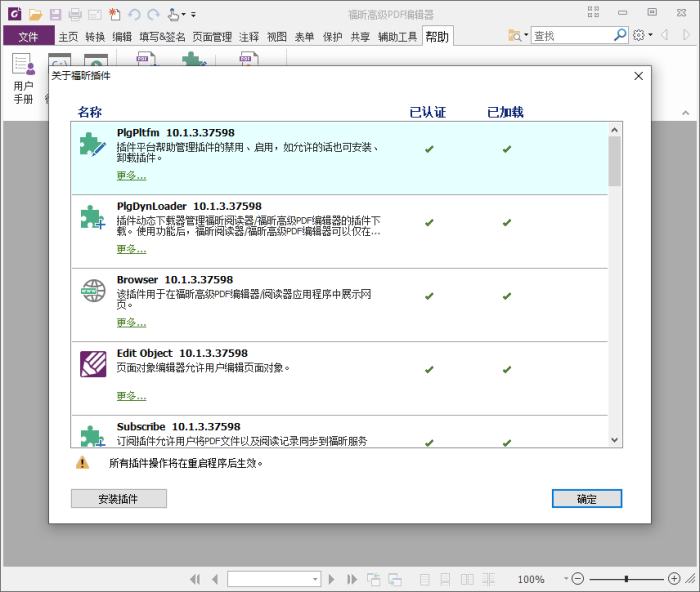Open 更多... link under PlgDynLoader
Viewport: 700px width, 592px height.
131,249
